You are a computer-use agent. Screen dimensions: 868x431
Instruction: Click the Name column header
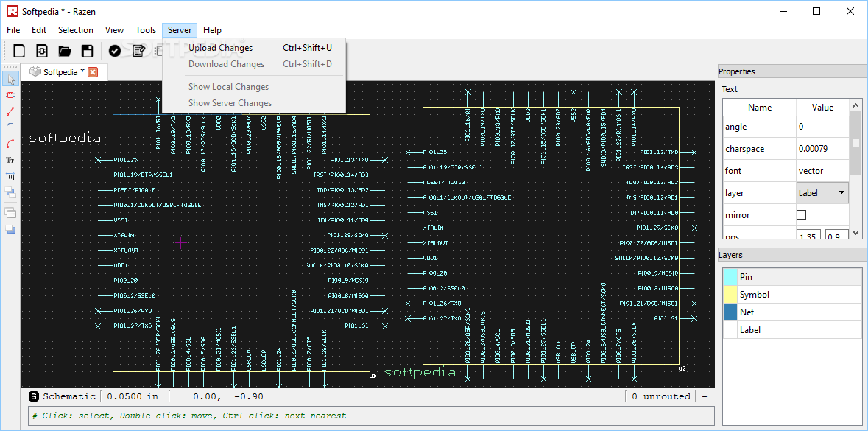click(x=760, y=108)
